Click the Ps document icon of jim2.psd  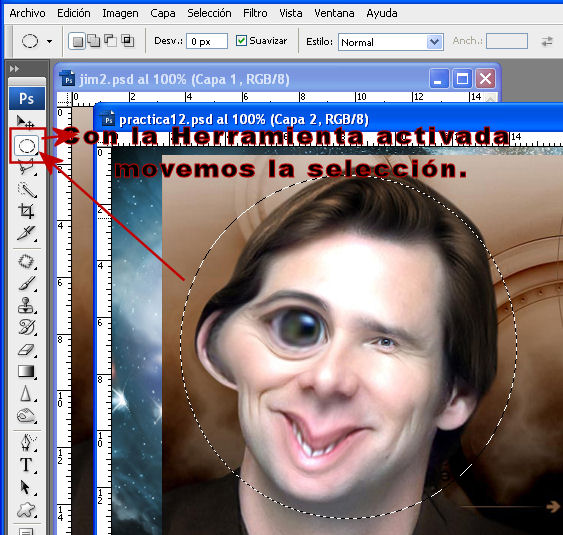(x=68, y=79)
